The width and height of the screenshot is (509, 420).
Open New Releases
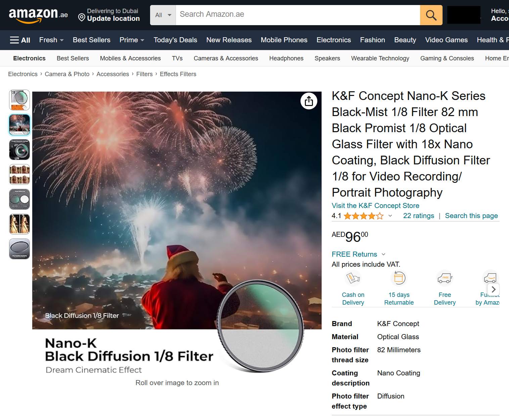(229, 40)
